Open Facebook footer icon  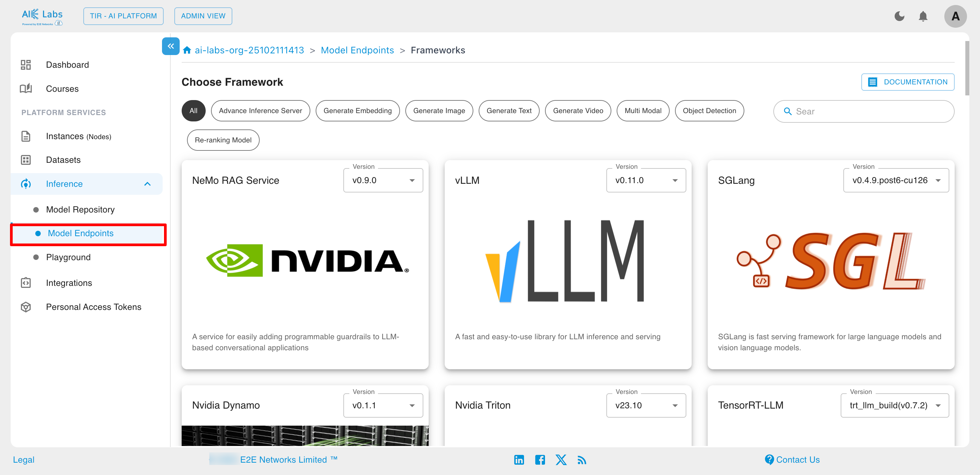pyautogui.click(x=540, y=460)
